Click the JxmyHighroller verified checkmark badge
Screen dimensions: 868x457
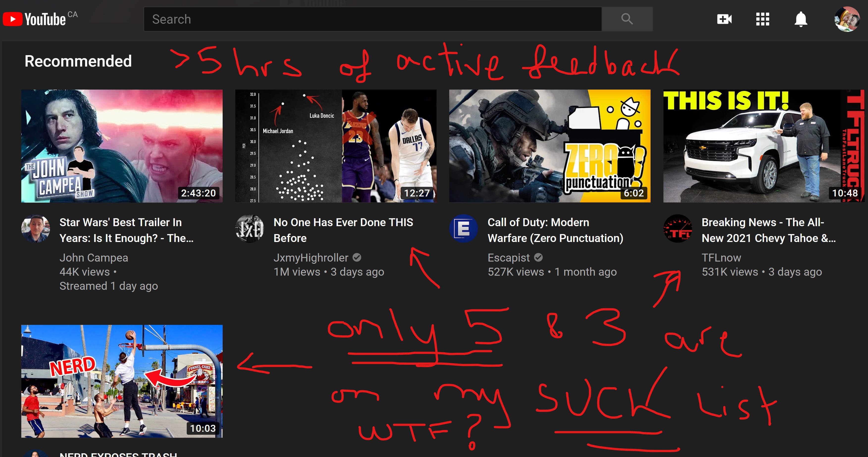coord(357,258)
